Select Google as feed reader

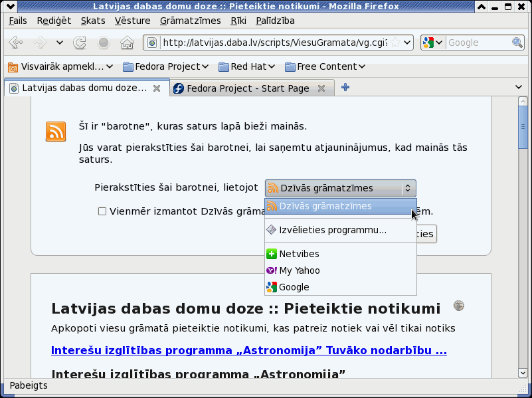(x=341, y=287)
